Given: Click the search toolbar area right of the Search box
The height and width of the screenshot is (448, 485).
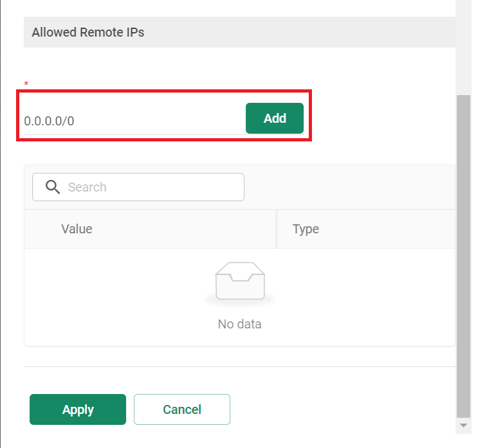Looking at the screenshot, I should coord(349,187).
